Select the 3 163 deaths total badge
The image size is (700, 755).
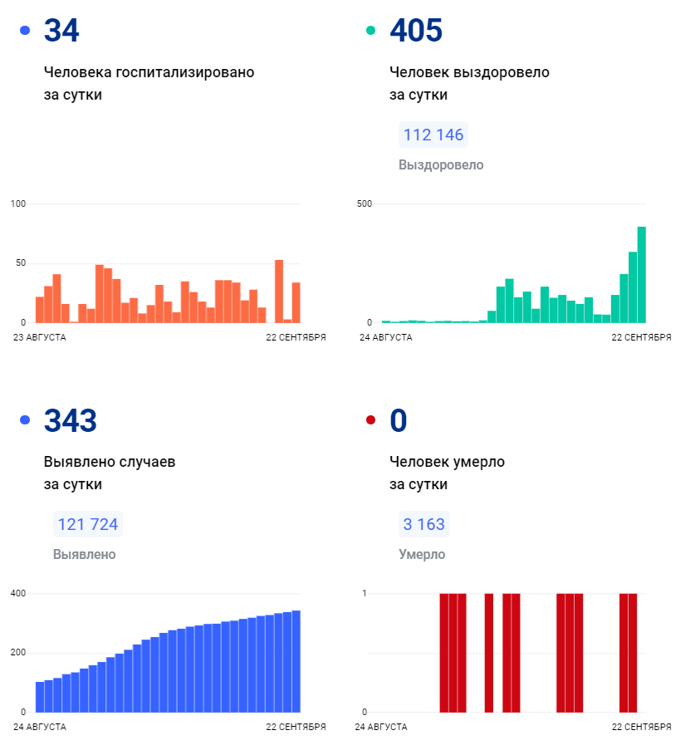(423, 524)
